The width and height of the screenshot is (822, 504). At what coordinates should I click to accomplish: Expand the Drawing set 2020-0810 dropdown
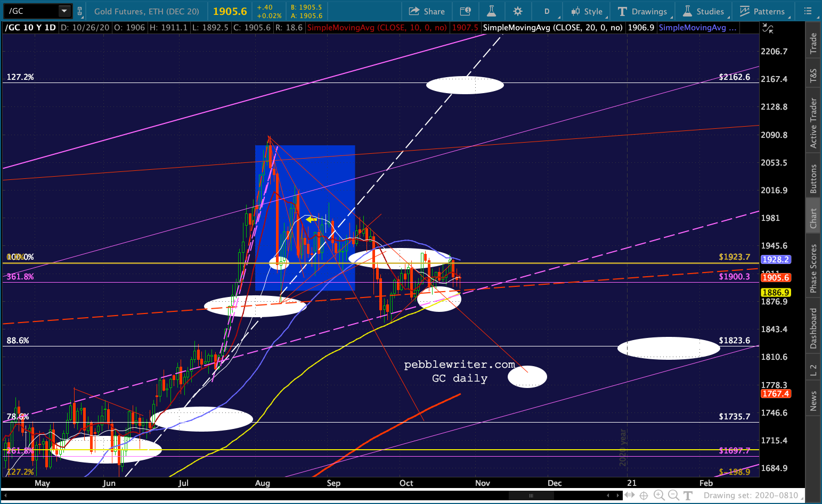click(753, 495)
